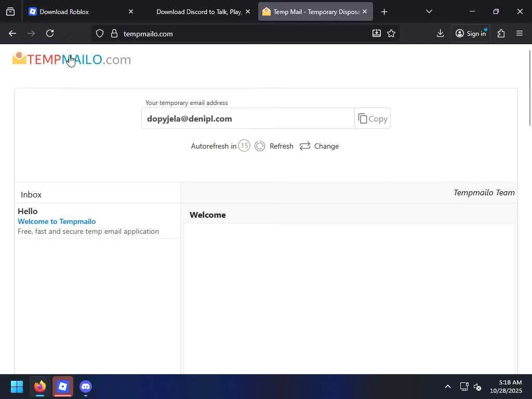Show hidden system tray icons
The image size is (532, 399).
(448, 387)
